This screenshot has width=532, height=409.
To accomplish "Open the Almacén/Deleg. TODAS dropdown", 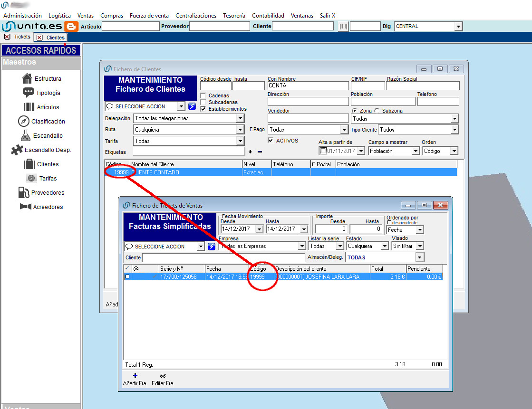I will 420,257.
